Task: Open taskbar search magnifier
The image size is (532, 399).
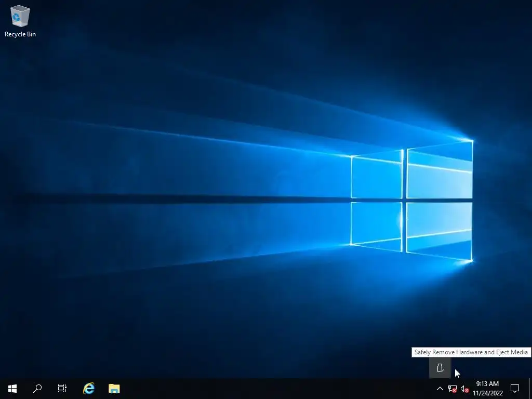Action: pyautogui.click(x=37, y=389)
